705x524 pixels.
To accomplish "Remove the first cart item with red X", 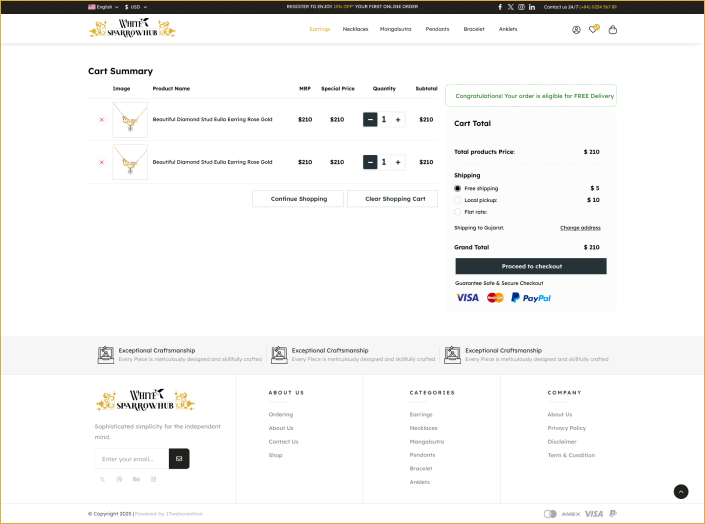I will [101, 120].
